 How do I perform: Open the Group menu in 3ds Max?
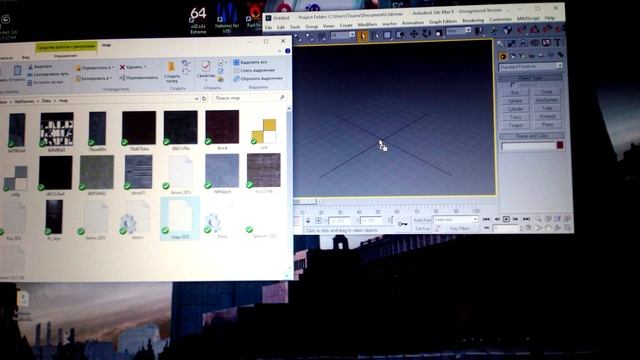pos(311,26)
